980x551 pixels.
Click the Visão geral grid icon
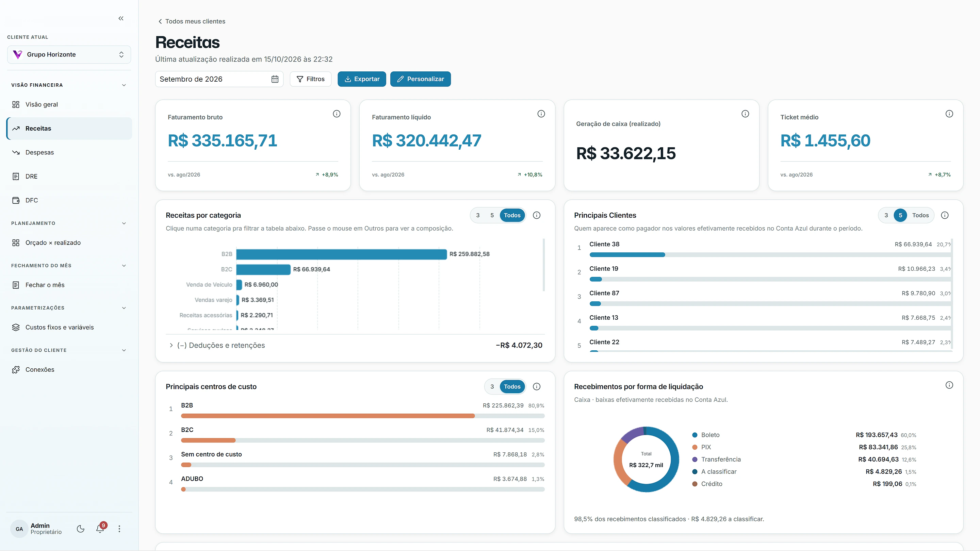[16, 104]
